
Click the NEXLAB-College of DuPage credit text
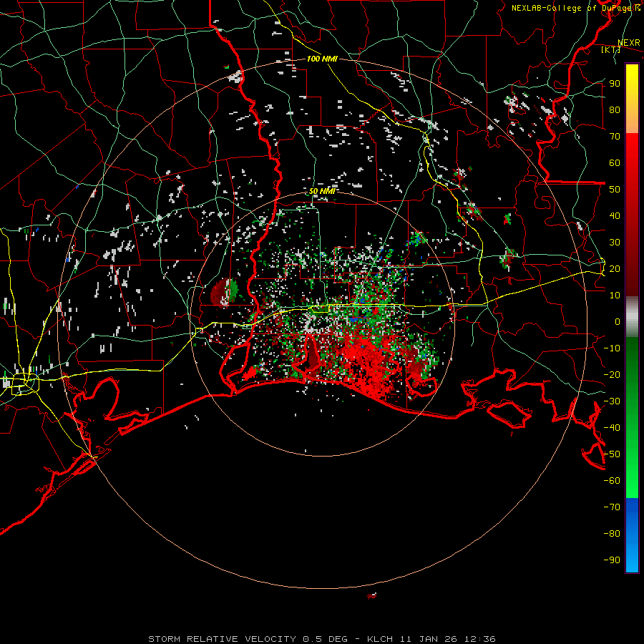click(x=576, y=8)
